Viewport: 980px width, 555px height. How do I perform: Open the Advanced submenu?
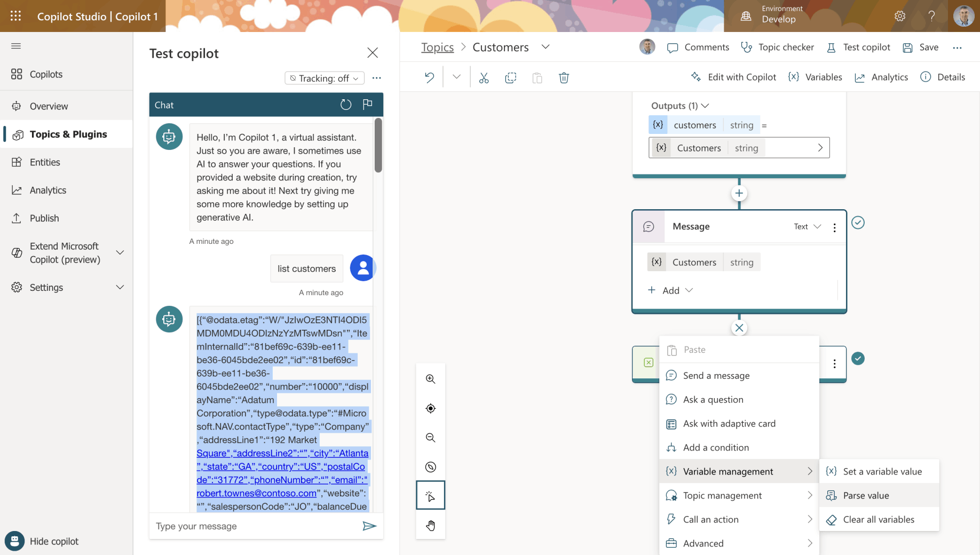739,543
